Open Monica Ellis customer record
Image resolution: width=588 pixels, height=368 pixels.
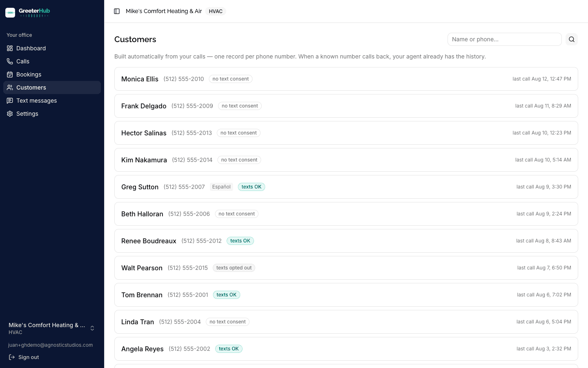coord(346,79)
